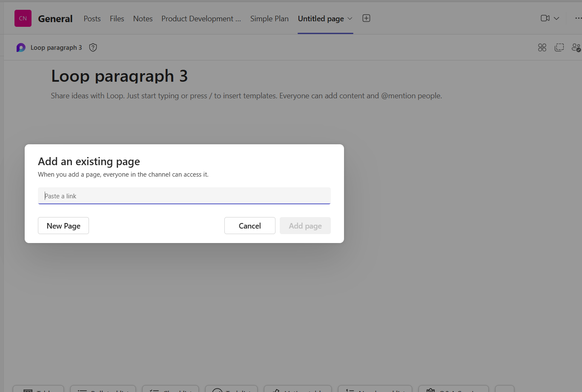The width and height of the screenshot is (582, 392).
Task: Select the Untitled page tab
Action: [x=321, y=19]
